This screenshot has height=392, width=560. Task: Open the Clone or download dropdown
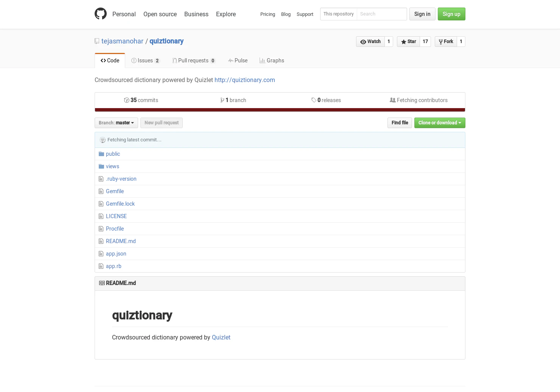[x=439, y=122]
